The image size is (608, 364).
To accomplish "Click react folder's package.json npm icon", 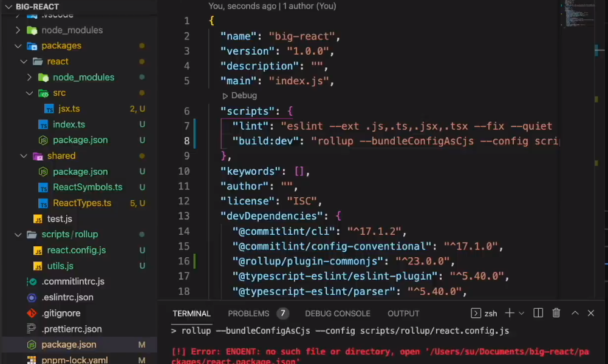I will click(x=43, y=140).
